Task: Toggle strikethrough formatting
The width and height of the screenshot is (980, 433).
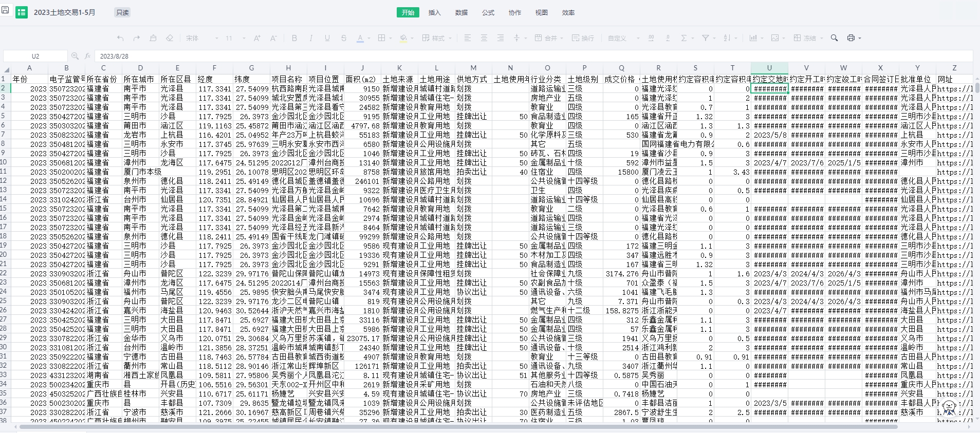Action: click(344, 38)
